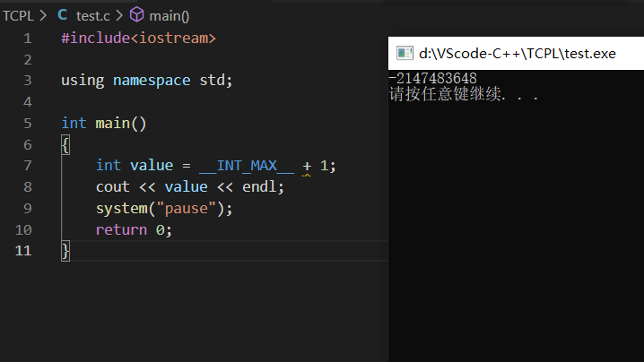The width and height of the screenshot is (644, 362).
Task: Click the __INT_MAX__ macro on line 7
Action: [x=247, y=166]
